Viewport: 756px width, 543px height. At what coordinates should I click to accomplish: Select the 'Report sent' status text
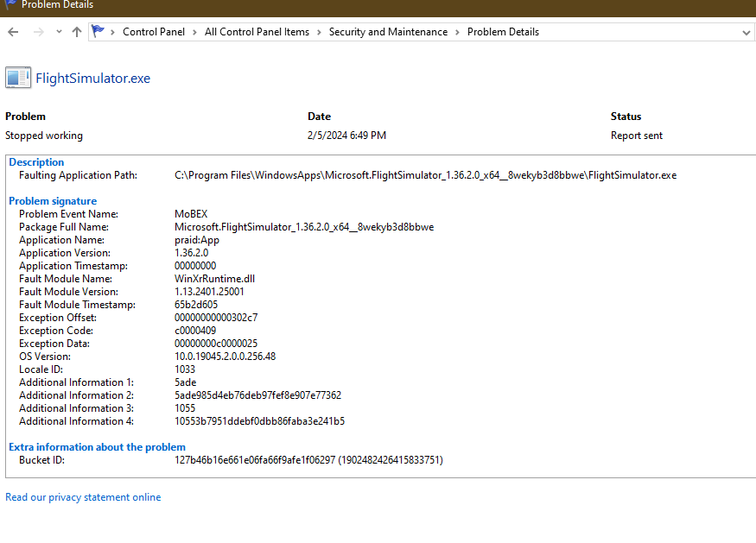coord(637,136)
